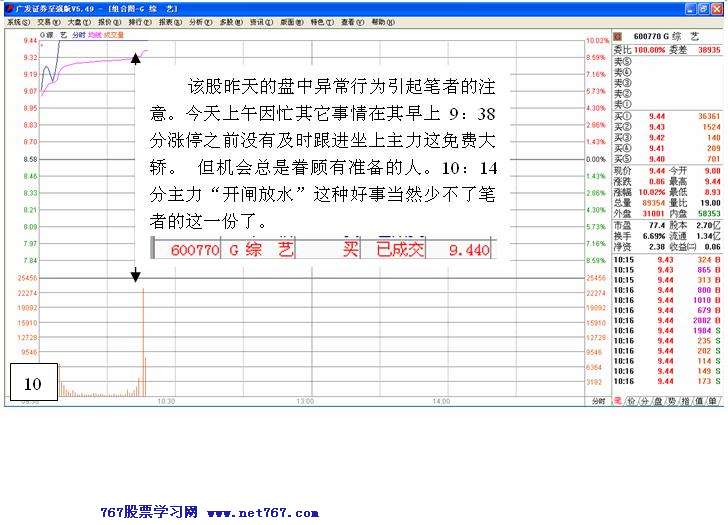Click 内盘 value 58353
Viewport: 728px width, 525px height.
click(x=709, y=214)
